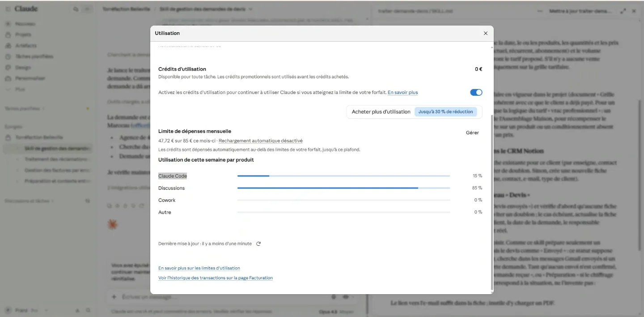This screenshot has width=644, height=317.
Task: Refresh the usage data icon
Action: tap(258, 244)
